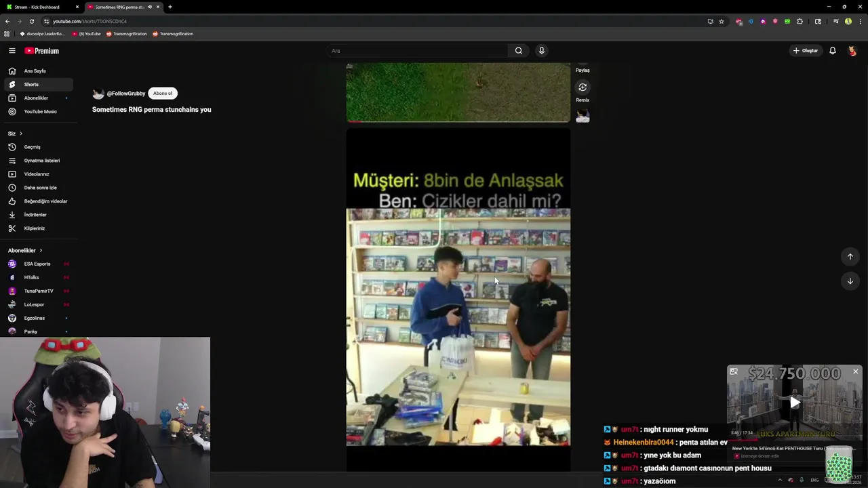Open TunaPamirTV channel subscription

tap(39, 291)
